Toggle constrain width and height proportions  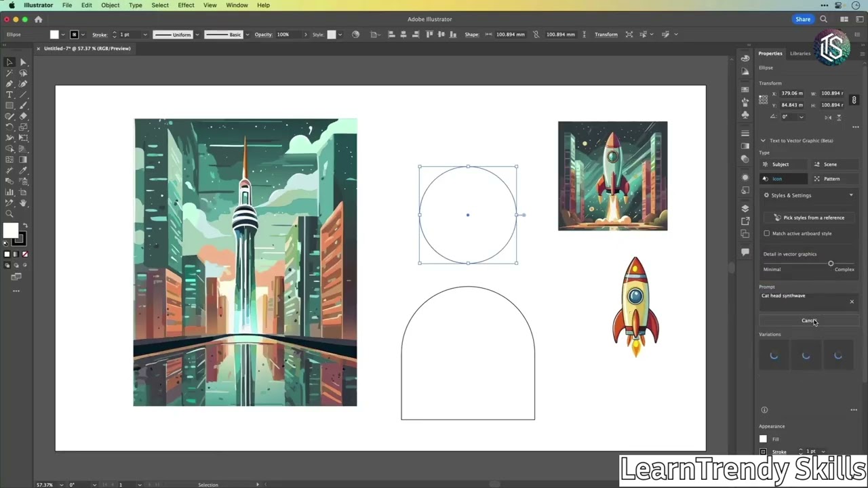[854, 100]
